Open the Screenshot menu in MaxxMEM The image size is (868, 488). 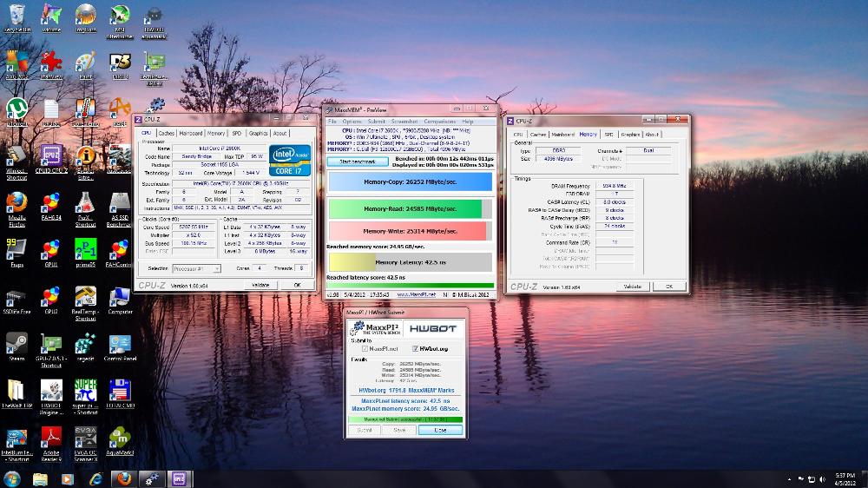[404, 122]
